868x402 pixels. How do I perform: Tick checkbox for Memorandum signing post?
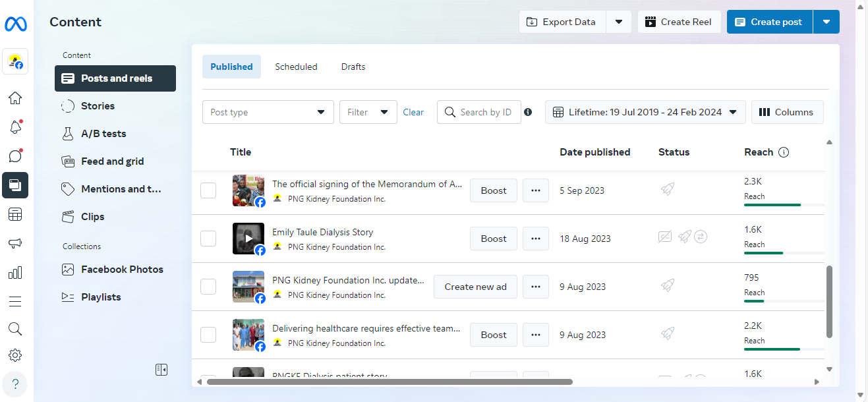(x=208, y=190)
